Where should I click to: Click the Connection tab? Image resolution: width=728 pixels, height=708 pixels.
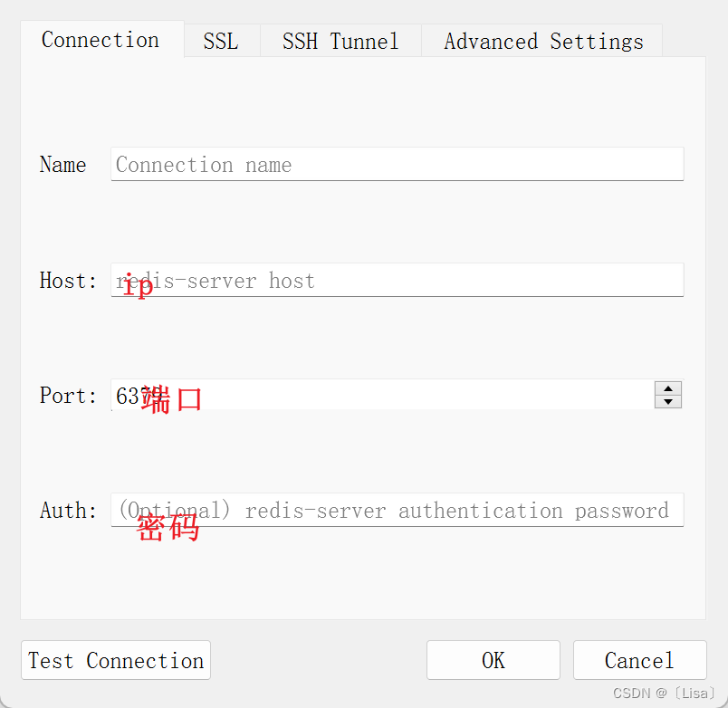pos(100,40)
